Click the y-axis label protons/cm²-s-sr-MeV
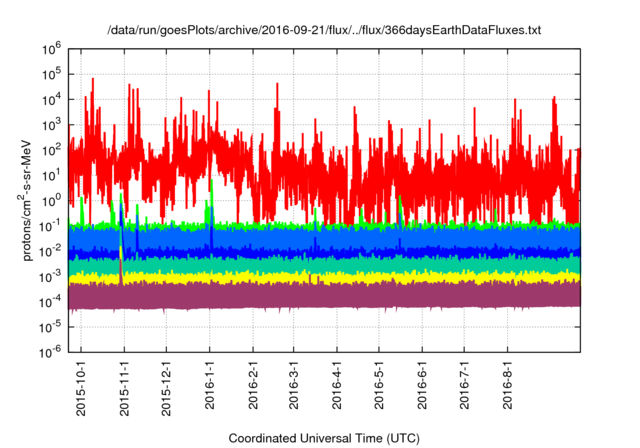Screen dimensions: 640x448 coord(25,200)
